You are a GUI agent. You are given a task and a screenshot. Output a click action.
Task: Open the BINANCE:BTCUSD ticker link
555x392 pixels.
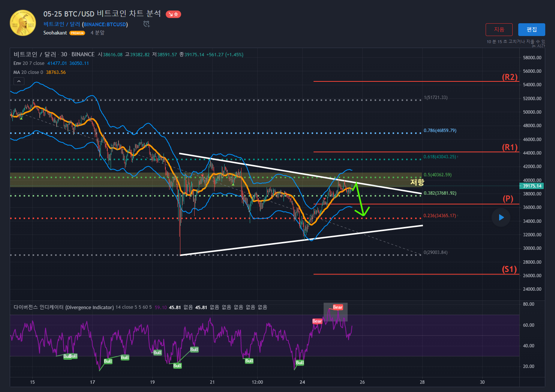click(x=105, y=24)
